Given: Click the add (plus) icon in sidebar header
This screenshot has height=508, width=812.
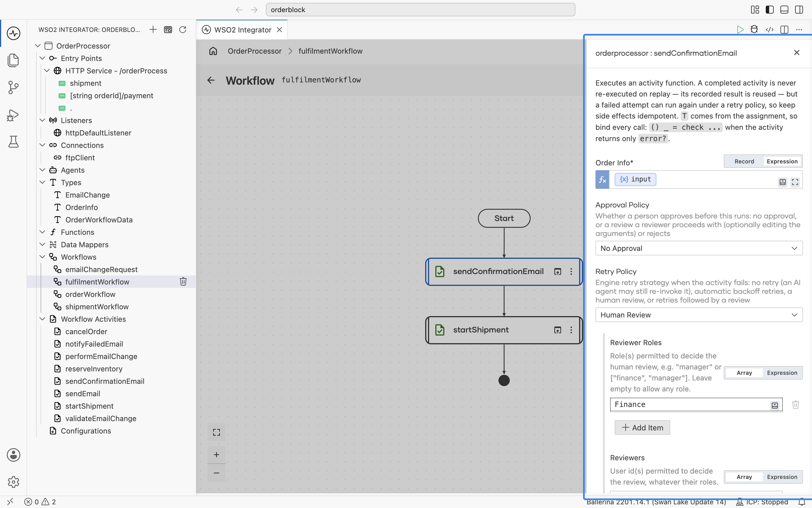Looking at the screenshot, I should [153, 30].
